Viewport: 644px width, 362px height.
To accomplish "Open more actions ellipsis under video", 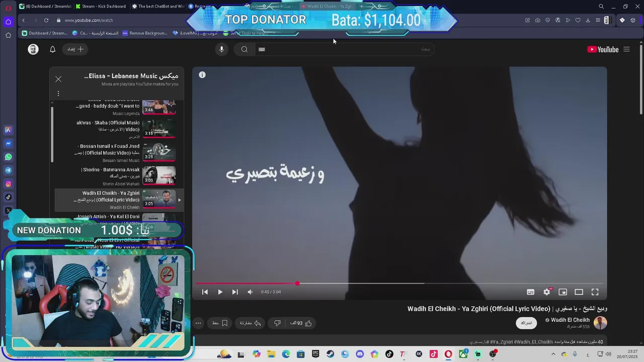I will [198, 323].
